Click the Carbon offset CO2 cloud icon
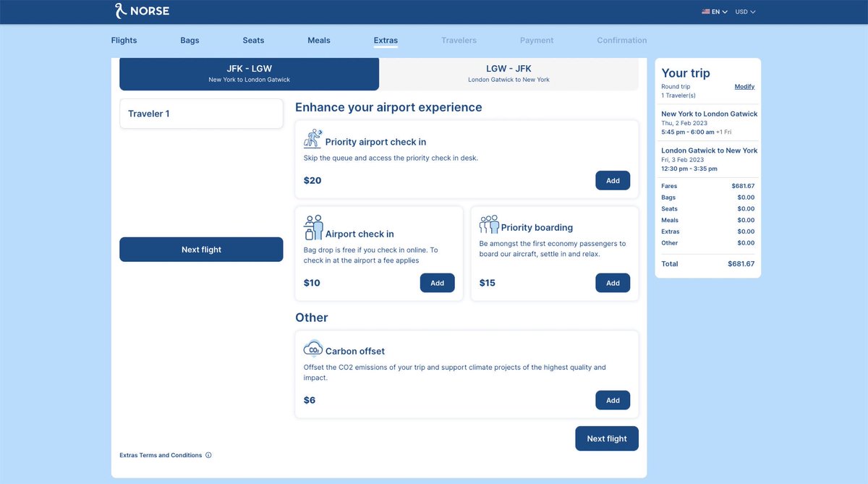 click(x=313, y=349)
